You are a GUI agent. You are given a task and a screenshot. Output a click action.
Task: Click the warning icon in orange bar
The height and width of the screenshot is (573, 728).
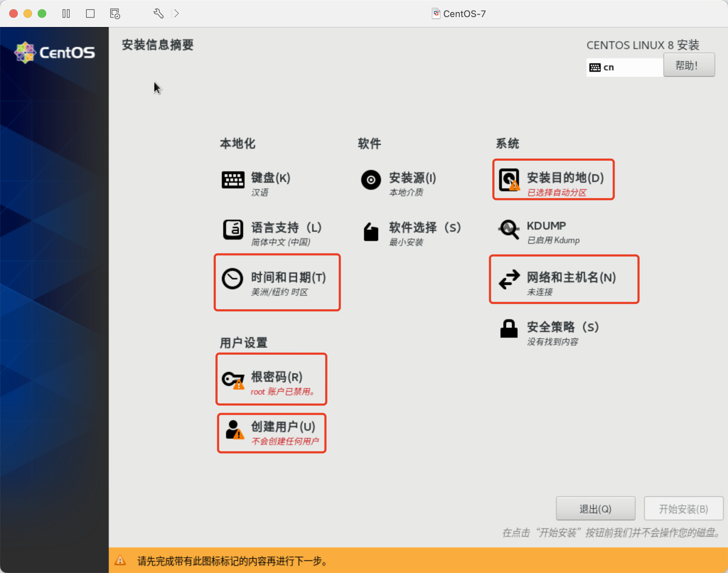pyautogui.click(x=120, y=561)
